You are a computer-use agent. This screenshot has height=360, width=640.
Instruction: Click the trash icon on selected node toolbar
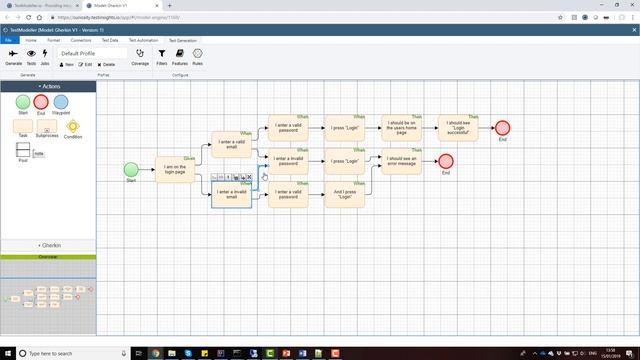pos(236,177)
